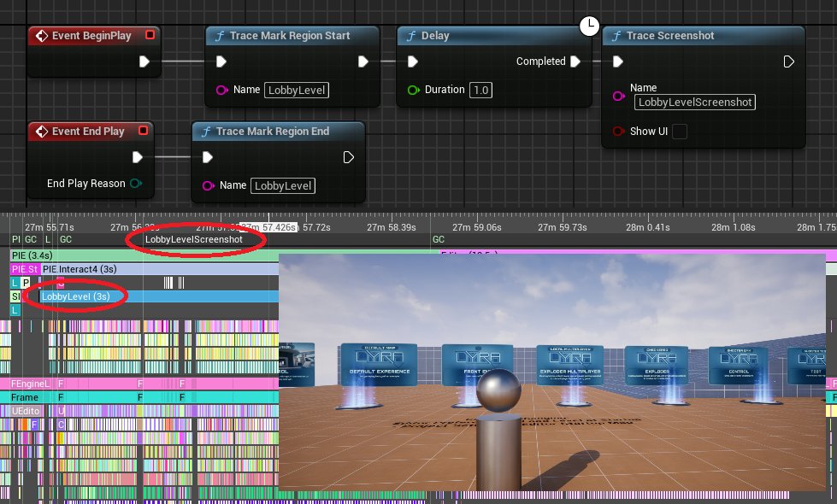Click the 28m 1.08s ruler label

tap(733, 227)
